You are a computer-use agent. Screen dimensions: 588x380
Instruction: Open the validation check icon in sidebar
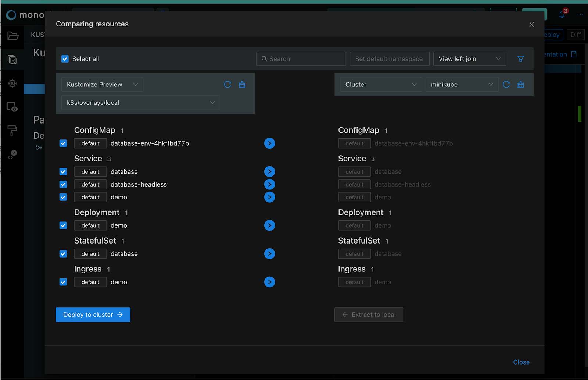pyautogui.click(x=12, y=155)
